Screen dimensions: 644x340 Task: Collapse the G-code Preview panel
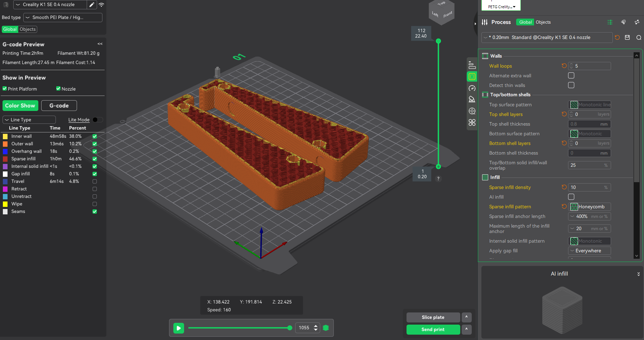[x=100, y=44]
